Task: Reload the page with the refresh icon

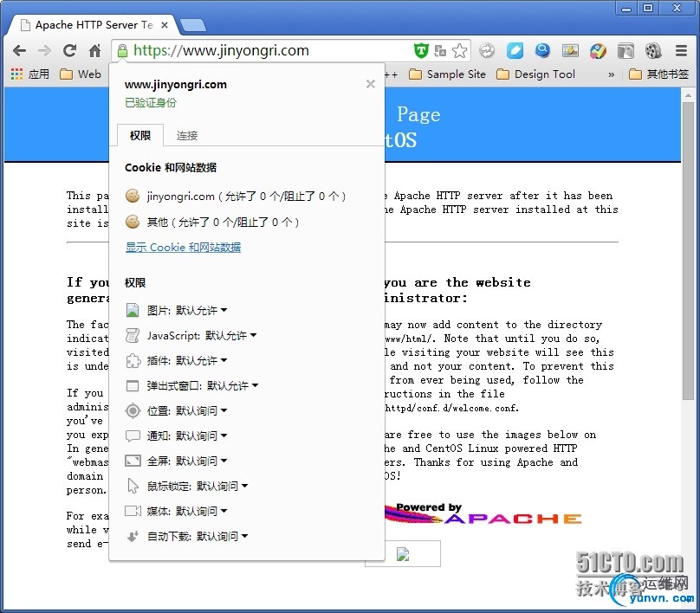Action: click(69, 51)
